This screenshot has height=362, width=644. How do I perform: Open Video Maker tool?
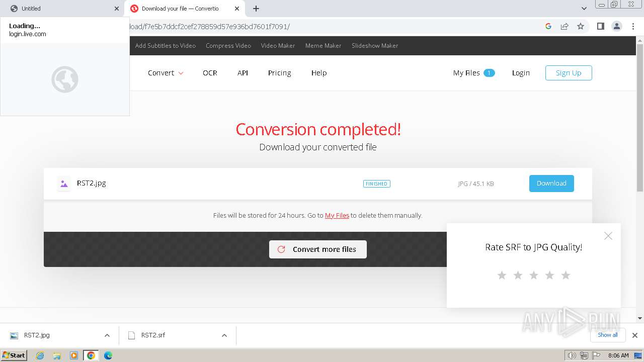(x=278, y=46)
